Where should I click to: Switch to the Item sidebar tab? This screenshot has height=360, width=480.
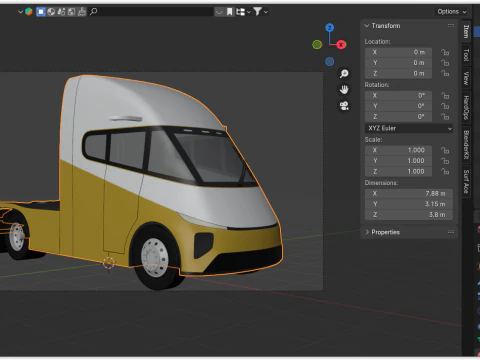(x=466, y=31)
